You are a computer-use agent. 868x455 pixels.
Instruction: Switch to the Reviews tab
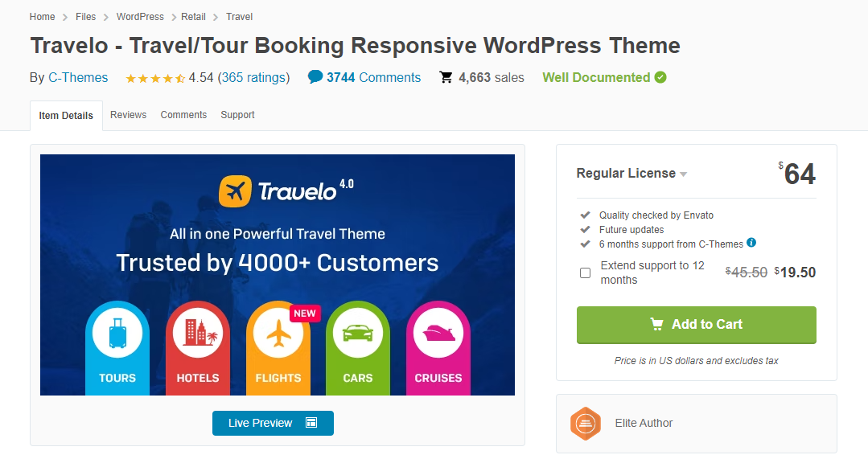pyautogui.click(x=128, y=115)
